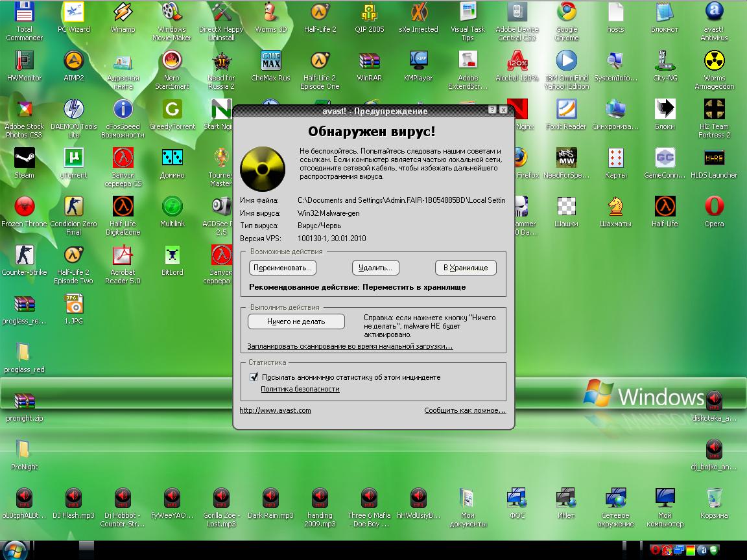Click the Переименовать... button
This screenshot has width=747, height=560.
282,268
